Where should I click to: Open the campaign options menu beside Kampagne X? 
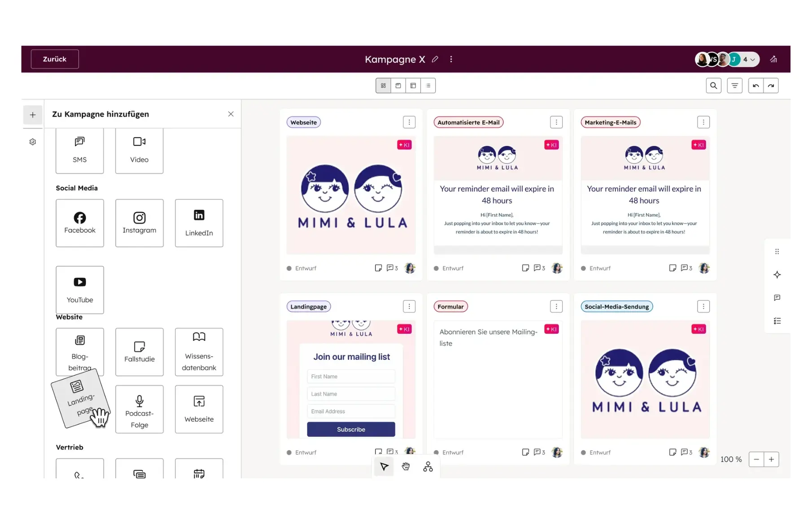[451, 59]
